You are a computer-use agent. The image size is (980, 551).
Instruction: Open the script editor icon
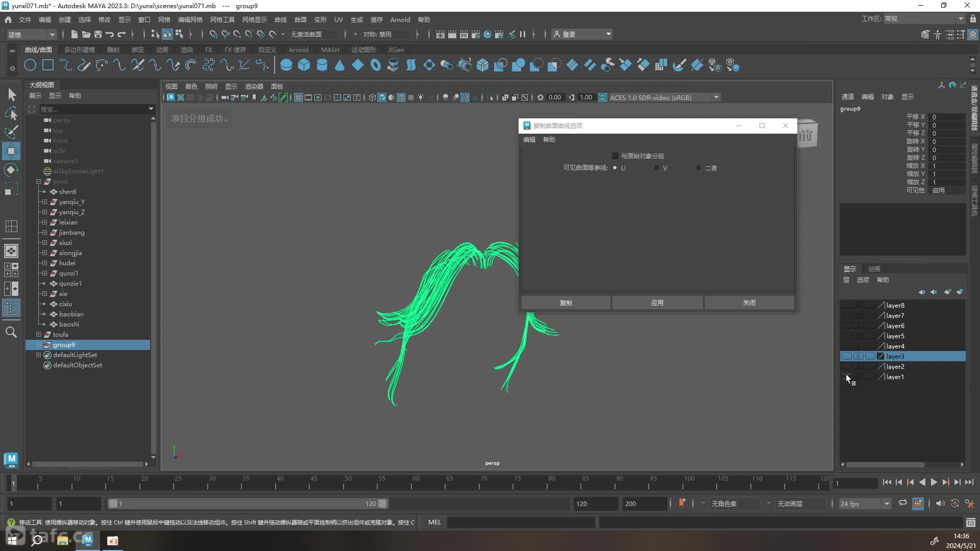click(971, 522)
